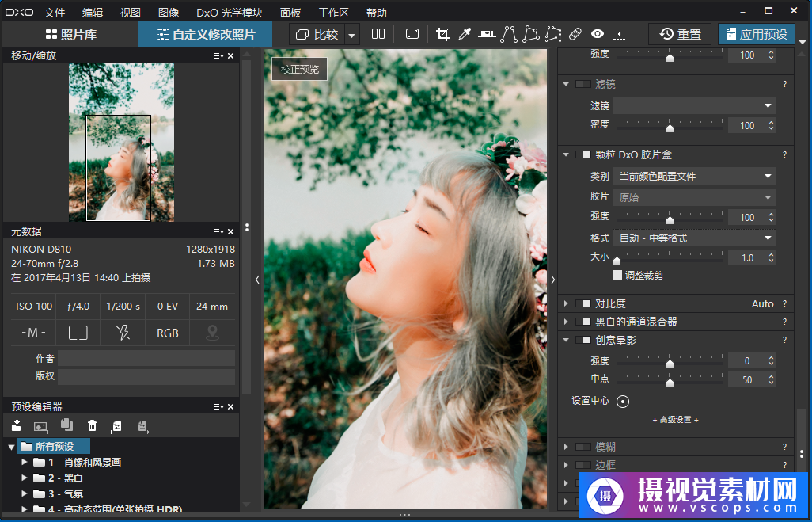Open the 类别 dropdown showing 当前颜色配置文件

[694, 176]
